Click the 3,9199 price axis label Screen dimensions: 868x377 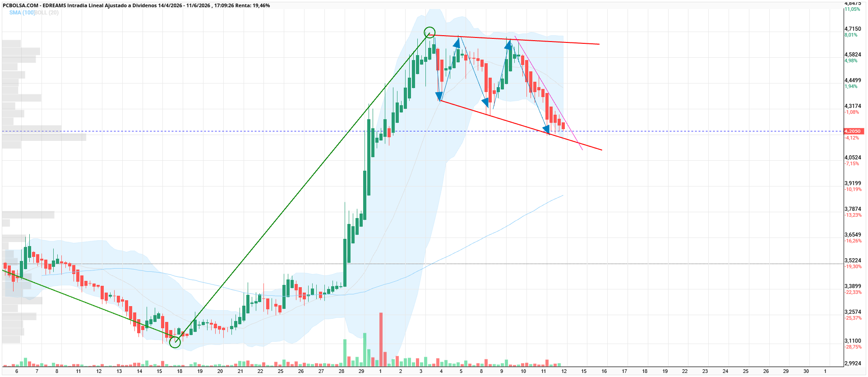pos(853,183)
